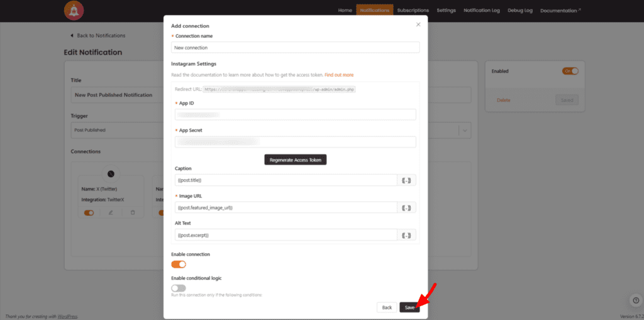The image size is (644, 320).
Task: Focus the Alt Text text field
Action: (286, 235)
